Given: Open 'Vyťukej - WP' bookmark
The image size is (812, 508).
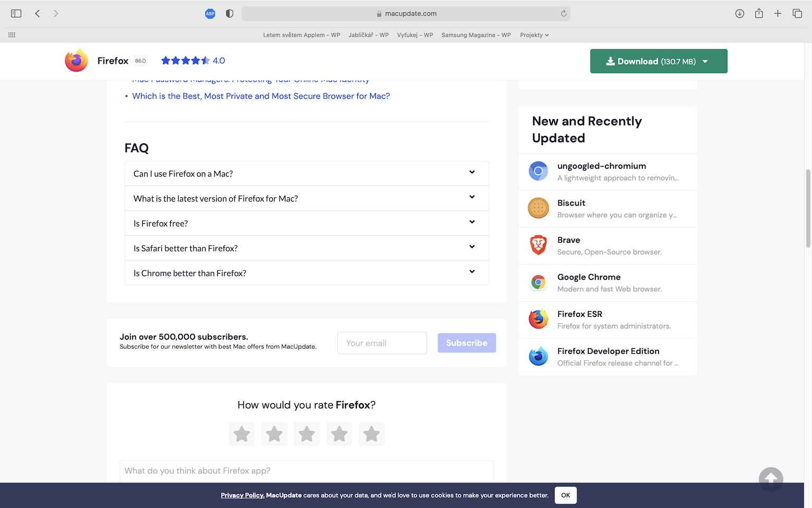Looking at the screenshot, I should (415, 35).
